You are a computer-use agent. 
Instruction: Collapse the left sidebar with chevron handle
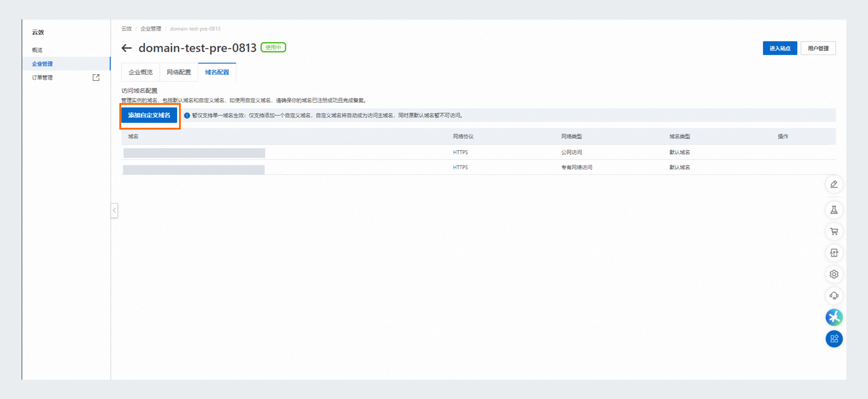[114, 210]
